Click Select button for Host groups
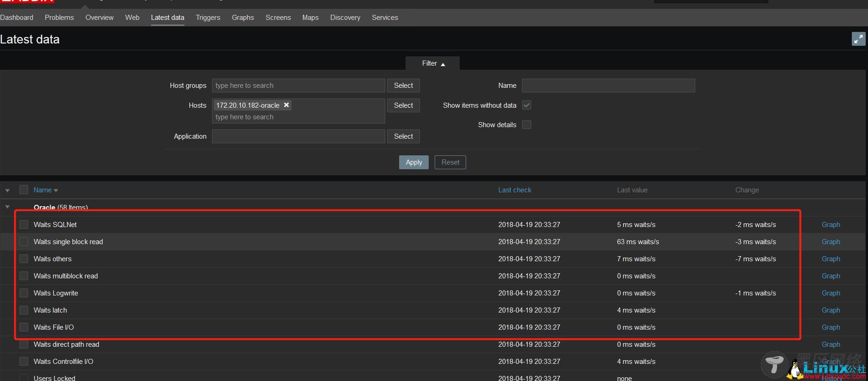Image resolution: width=868 pixels, height=381 pixels. click(x=403, y=86)
